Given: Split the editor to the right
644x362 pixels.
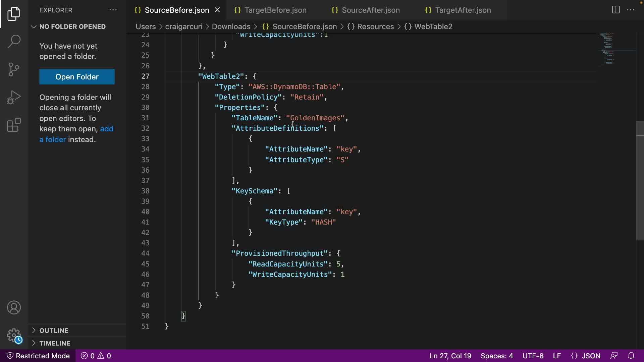Looking at the screenshot, I should pos(615,10).
